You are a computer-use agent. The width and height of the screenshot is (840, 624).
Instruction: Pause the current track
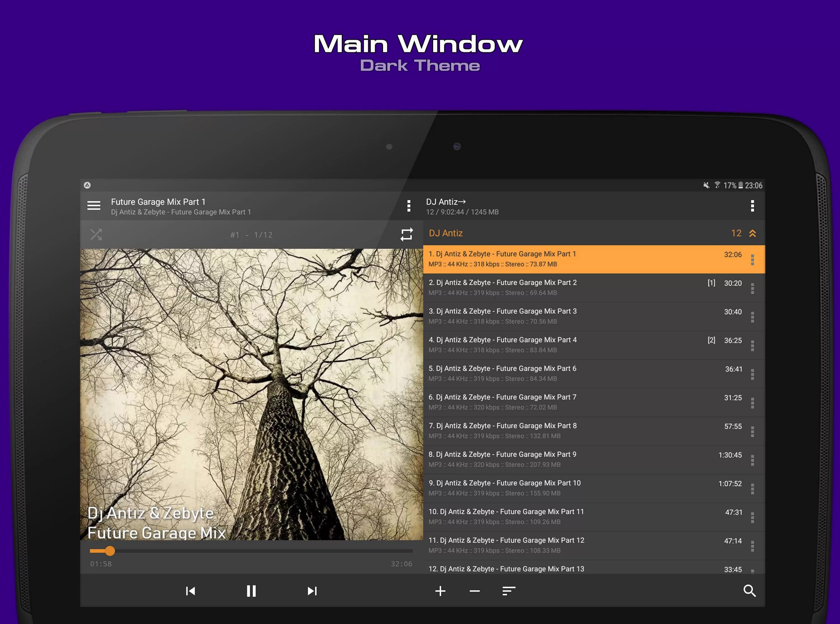click(x=251, y=591)
